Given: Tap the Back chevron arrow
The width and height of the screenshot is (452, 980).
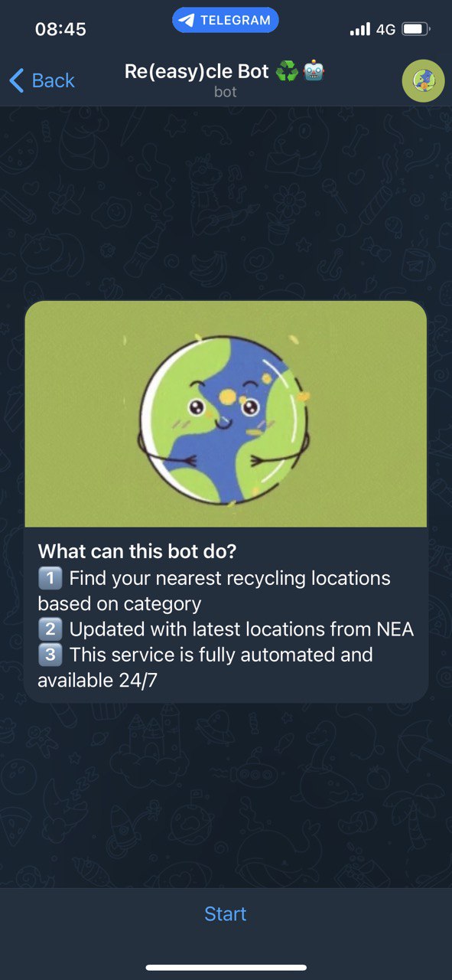Looking at the screenshot, I should tap(17, 80).
